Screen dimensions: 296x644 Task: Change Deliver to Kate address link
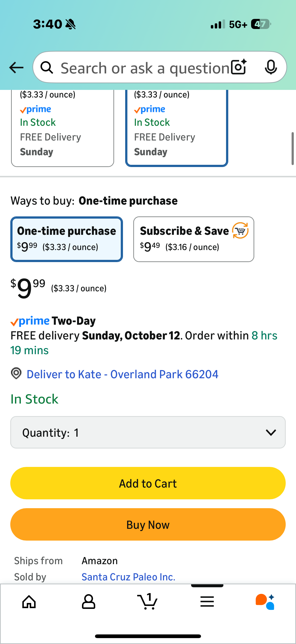(x=122, y=374)
